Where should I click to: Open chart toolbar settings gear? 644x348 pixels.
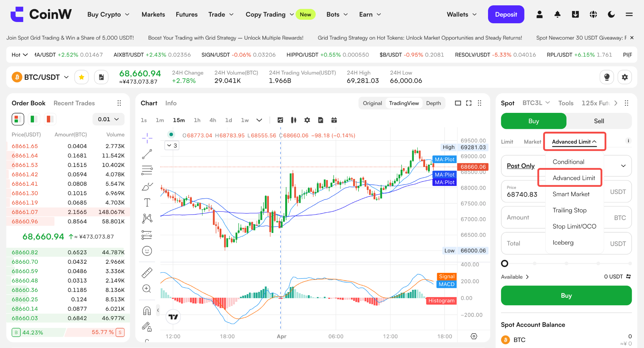pos(307,120)
